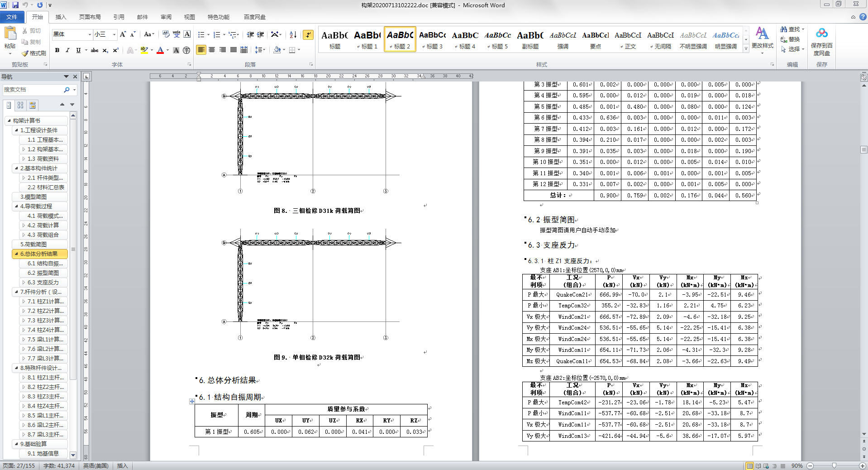The width and height of the screenshot is (868, 470).
Task: Open the 页面布局 ribbon tab
Action: [x=90, y=17]
